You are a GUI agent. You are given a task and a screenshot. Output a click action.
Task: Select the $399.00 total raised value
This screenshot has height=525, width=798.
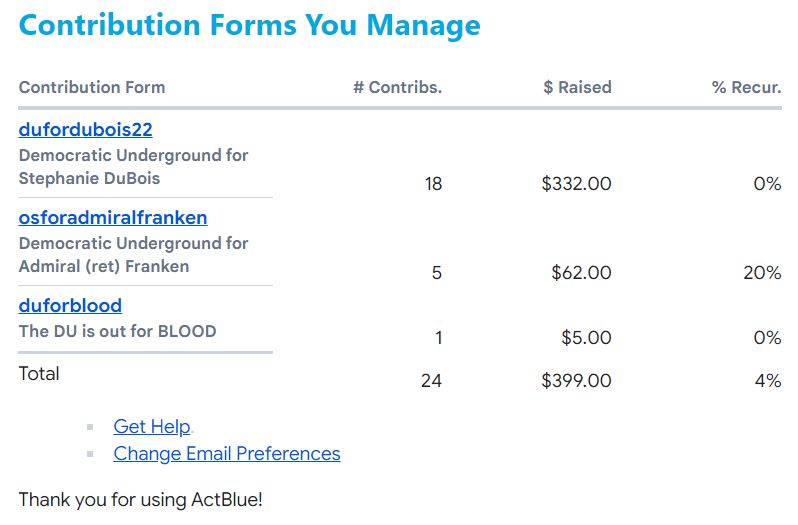pos(577,381)
